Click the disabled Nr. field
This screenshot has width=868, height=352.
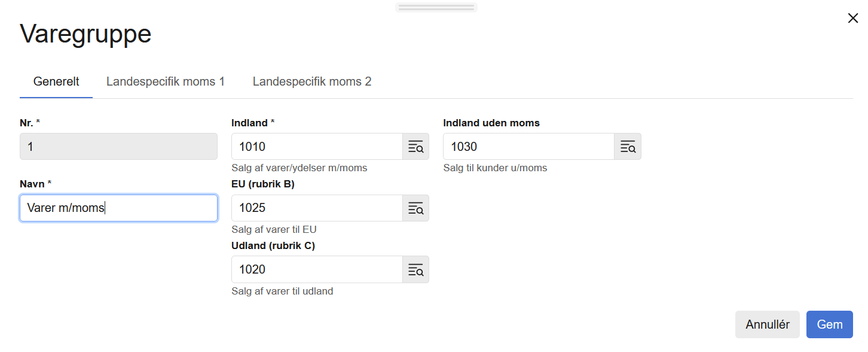tap(118, 147)
